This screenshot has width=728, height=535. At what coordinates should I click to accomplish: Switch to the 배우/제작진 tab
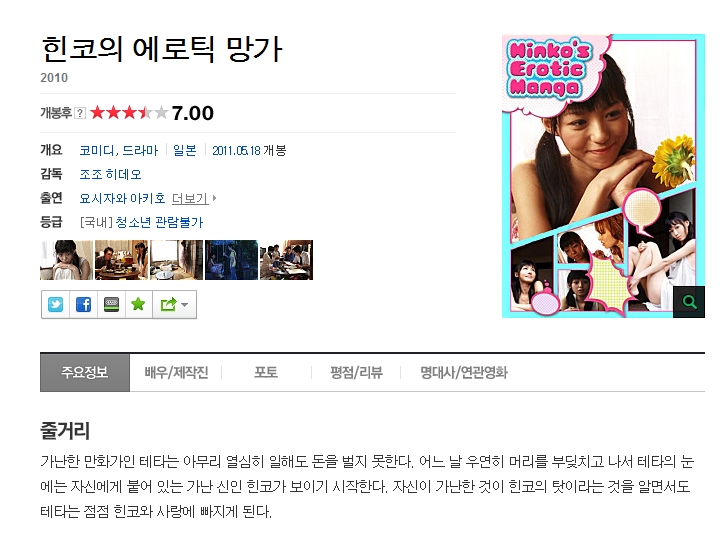click(176, 372)
